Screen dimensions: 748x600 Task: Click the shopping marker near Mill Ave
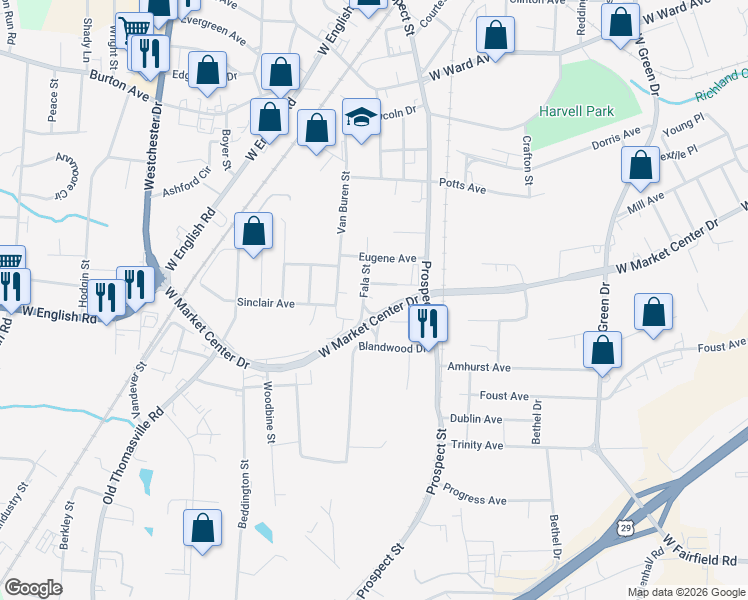point(640,166)
